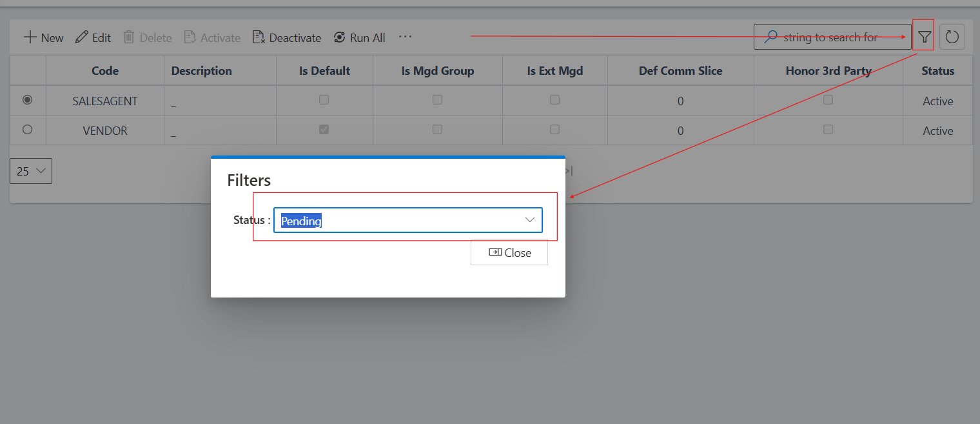This screenshot has width=980, height=424.
Task: Click the SALESAGENT code cell
Action: (x=105, y=101)
